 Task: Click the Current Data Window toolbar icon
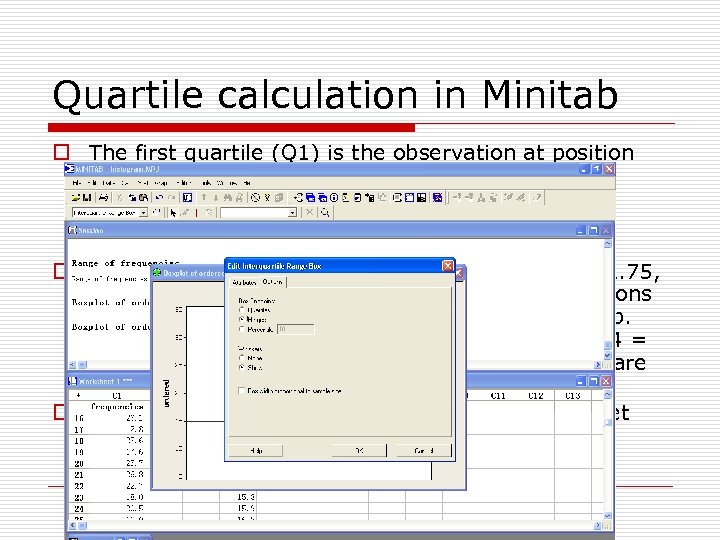point(409,197)
